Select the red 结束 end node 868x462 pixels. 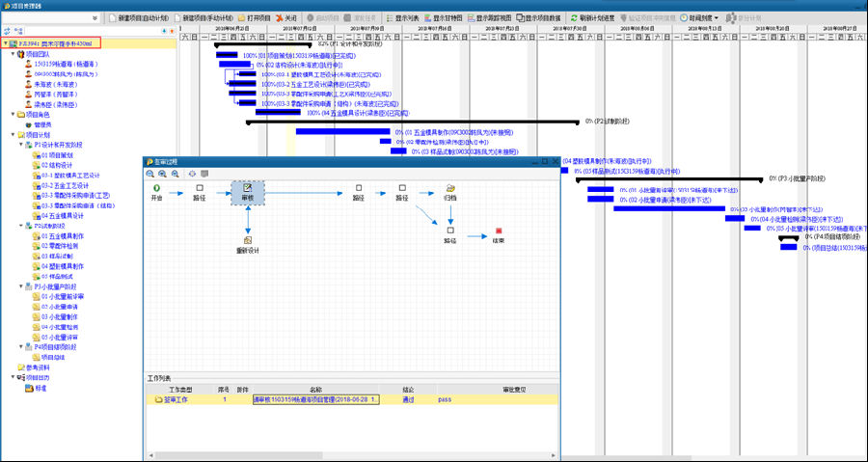pyautogui.click(x=498, y=231)
